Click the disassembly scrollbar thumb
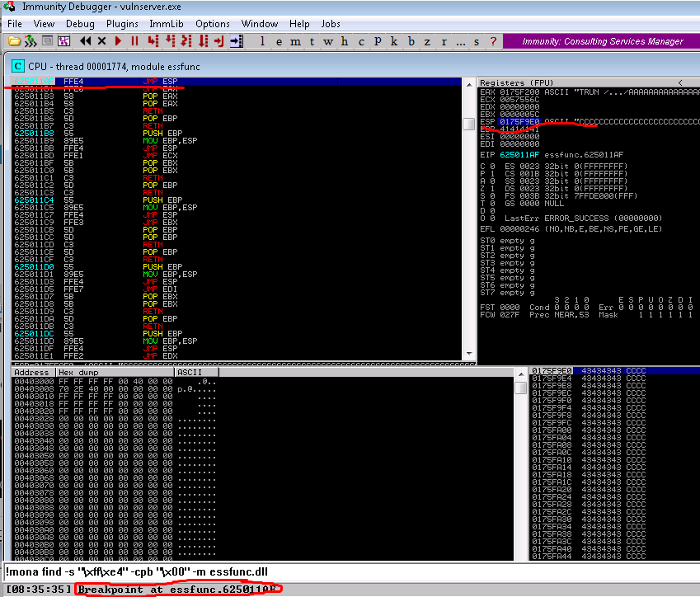This screenshot has width=700, height=597. [x=469, y=124]
